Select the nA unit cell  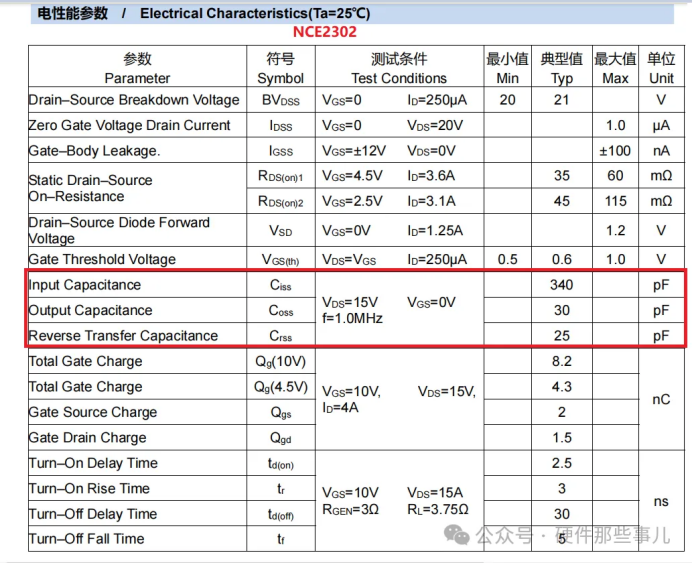click(x=661, y=151)
